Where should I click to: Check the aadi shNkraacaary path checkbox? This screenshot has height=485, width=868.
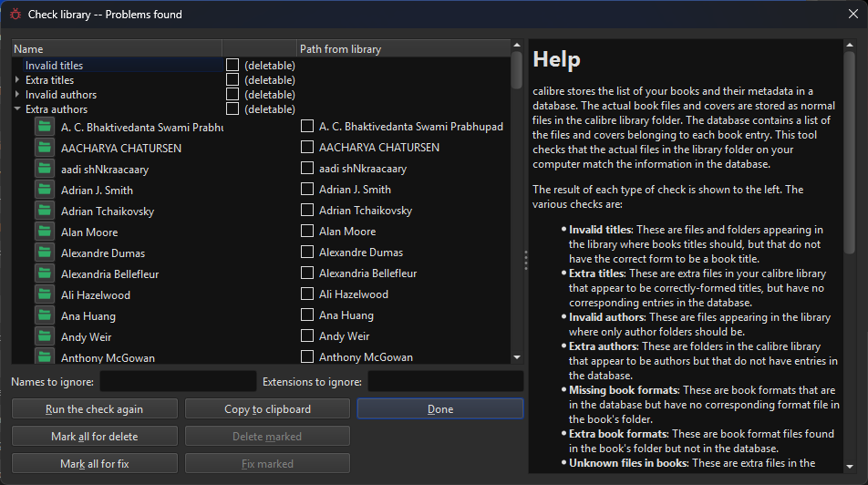307,168
